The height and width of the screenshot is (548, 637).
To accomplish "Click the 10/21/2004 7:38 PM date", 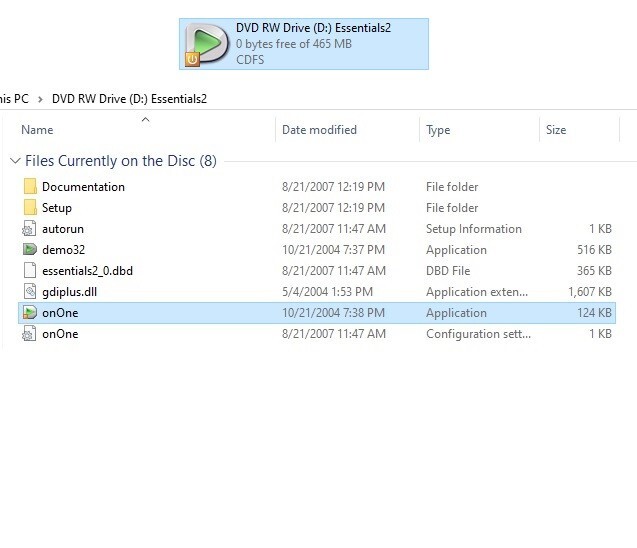I will 334,313.
